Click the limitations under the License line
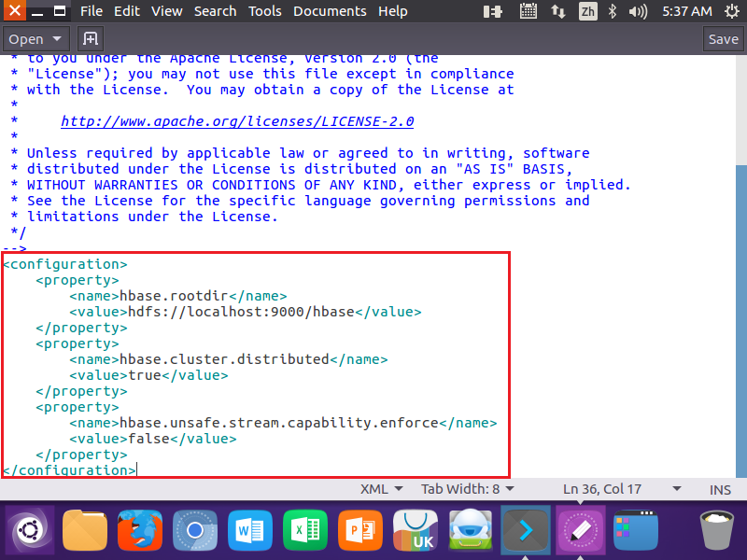 pyautogui.click(x=144, y=217)
